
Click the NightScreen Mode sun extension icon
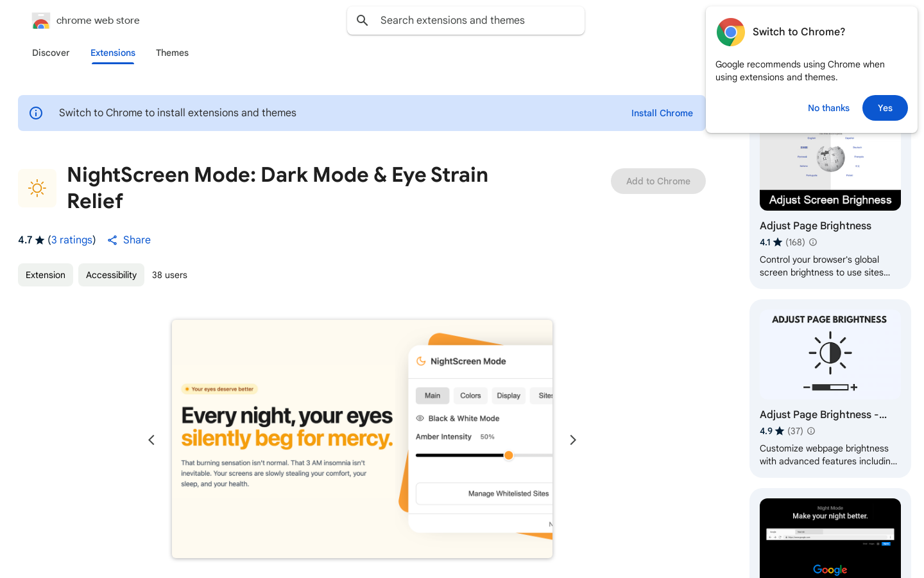[37, 188]
